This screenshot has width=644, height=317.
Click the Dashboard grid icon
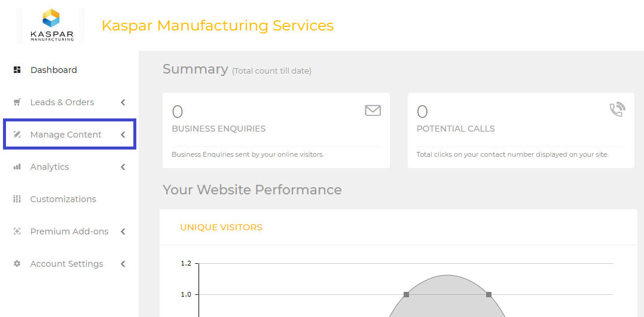pos(17,70)
